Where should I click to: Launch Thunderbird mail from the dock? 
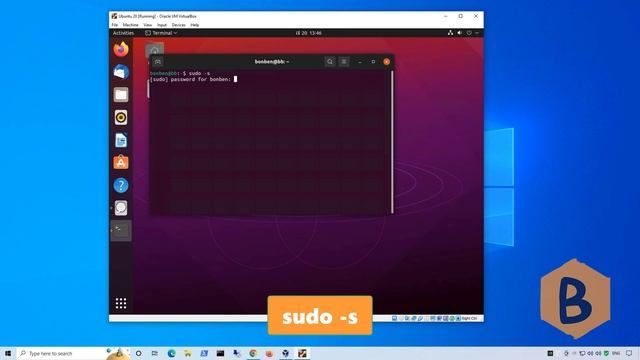tap(121, 72)
